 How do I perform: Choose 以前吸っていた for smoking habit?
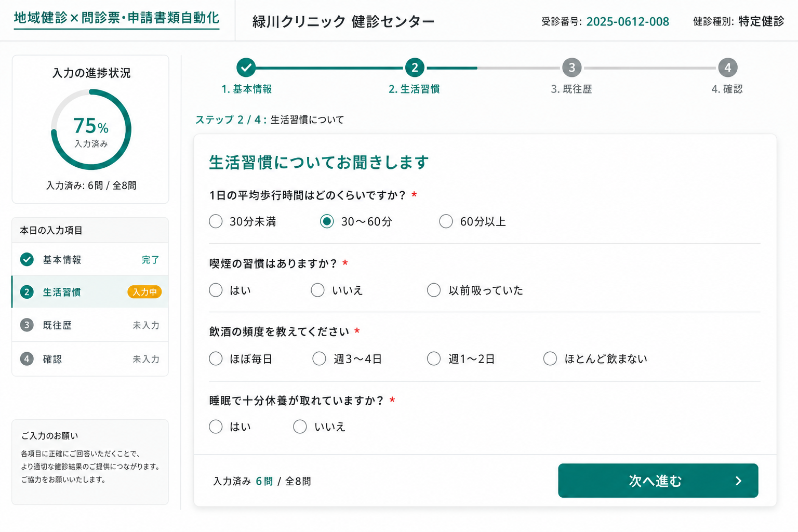434,290
